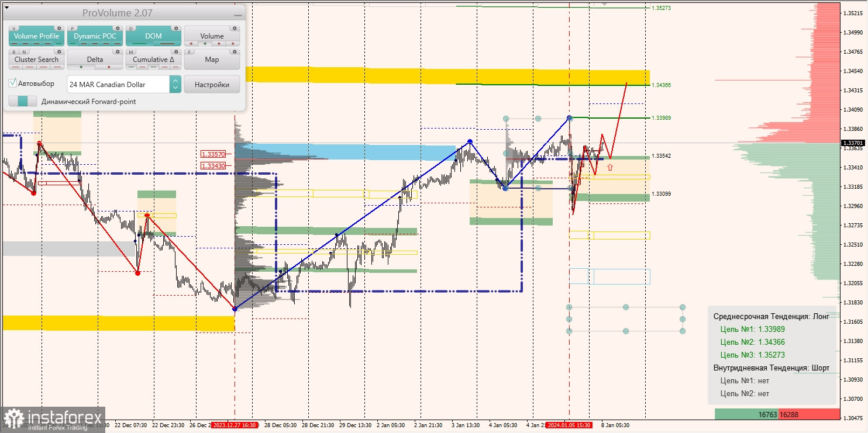Click the 1.33570 level label
Viewport: 868px width, 433px height.
coord(212,154)
